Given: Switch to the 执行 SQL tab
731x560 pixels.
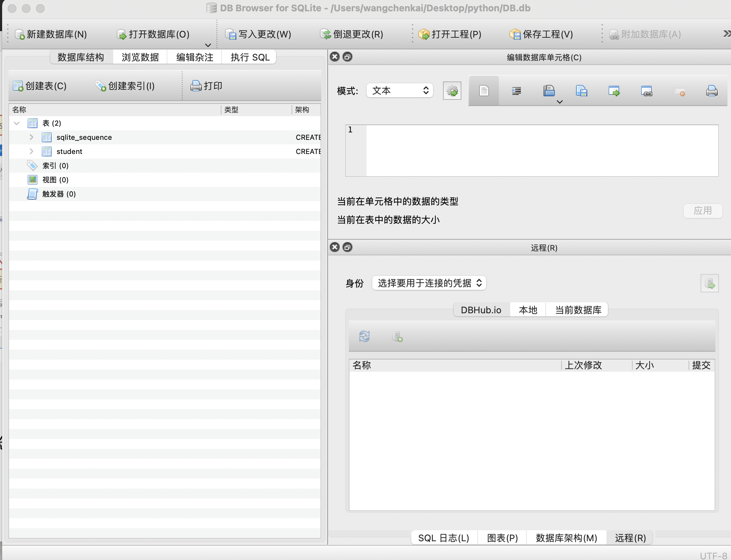Looking at the screenshot, I should tap(250, 57).
